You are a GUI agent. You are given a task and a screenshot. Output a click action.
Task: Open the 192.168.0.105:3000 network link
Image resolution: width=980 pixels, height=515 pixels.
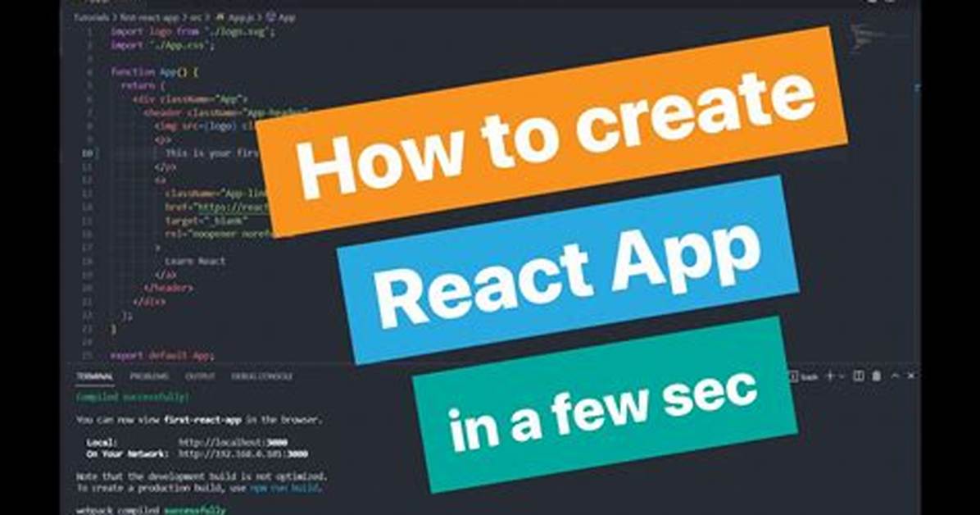[x=243, y=453]
